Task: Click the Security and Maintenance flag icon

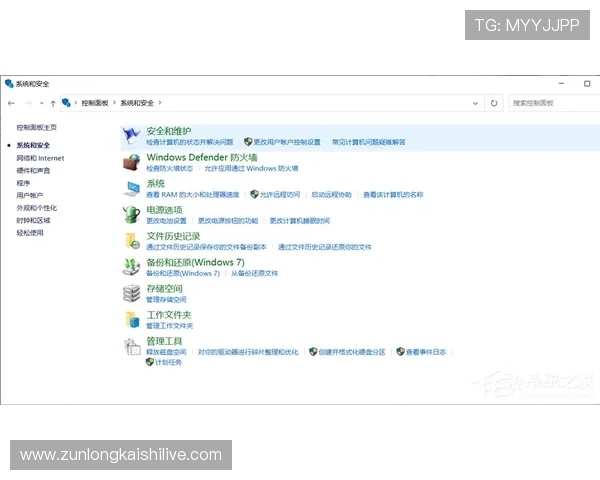Action: click(x=132, y=135)
